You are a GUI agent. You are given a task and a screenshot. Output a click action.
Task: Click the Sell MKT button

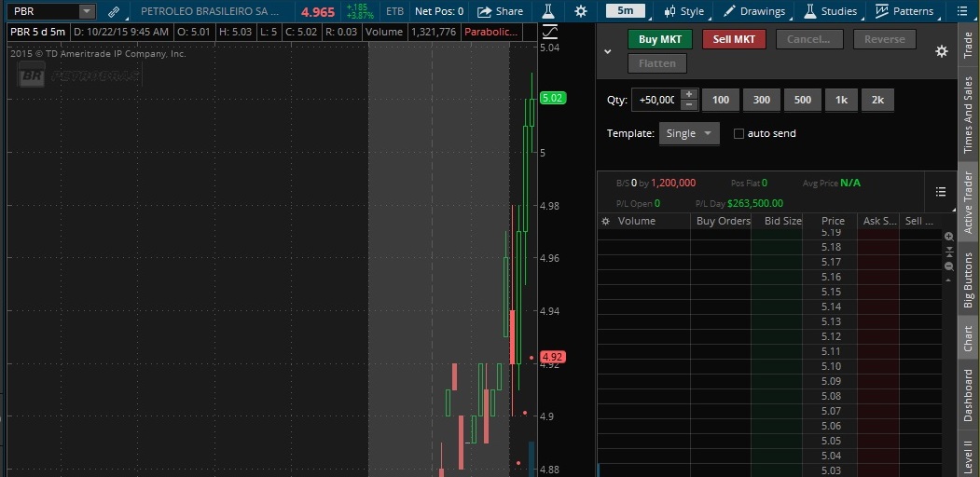(x=735, y=39)
